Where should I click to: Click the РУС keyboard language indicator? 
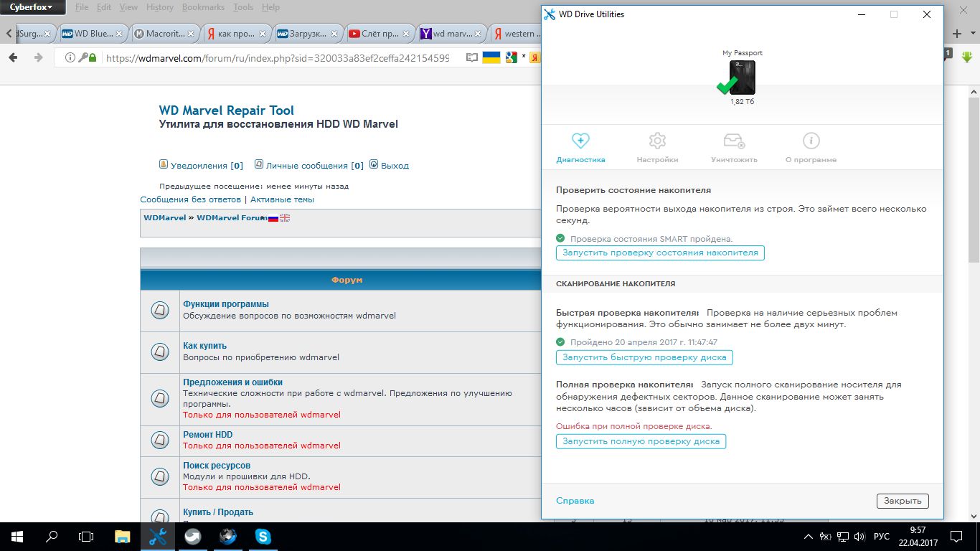pyautogui.click(x=881, y=537)
